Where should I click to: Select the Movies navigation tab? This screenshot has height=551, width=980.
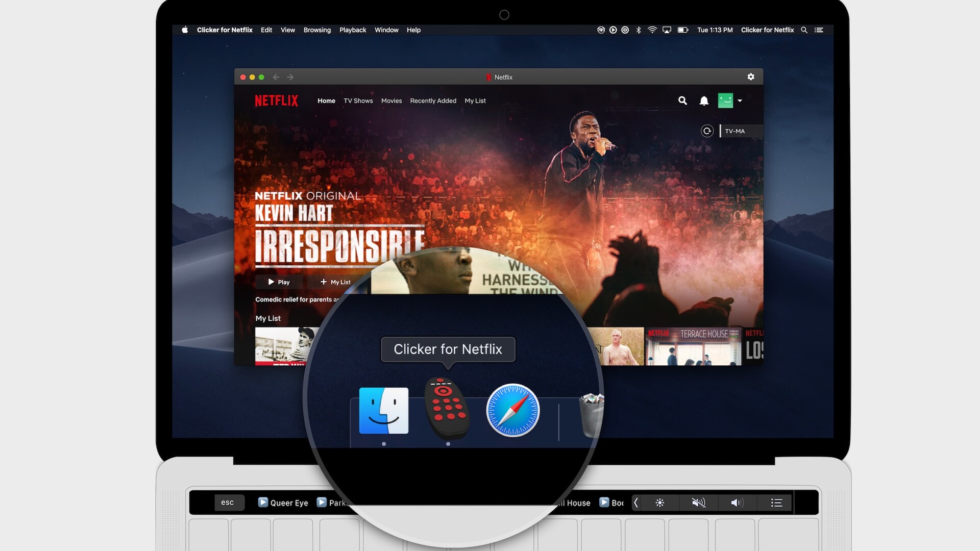[390, 100]
